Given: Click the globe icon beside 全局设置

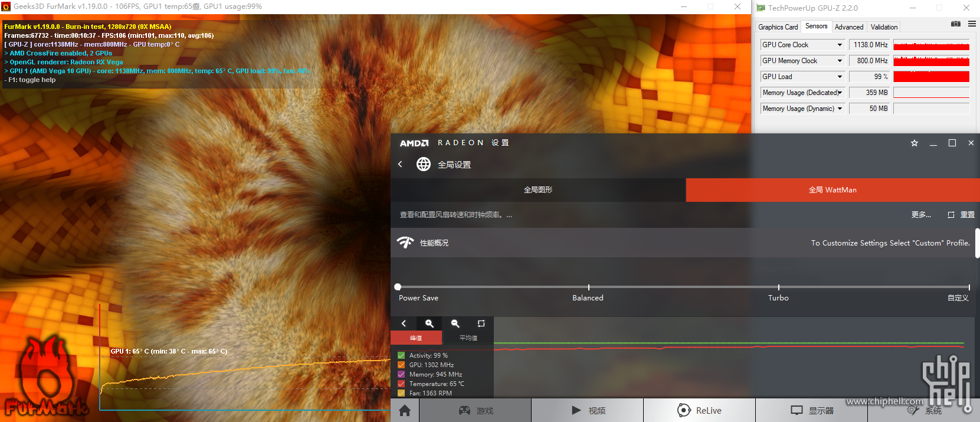Looking at the screenshot, I should (424, 164).
